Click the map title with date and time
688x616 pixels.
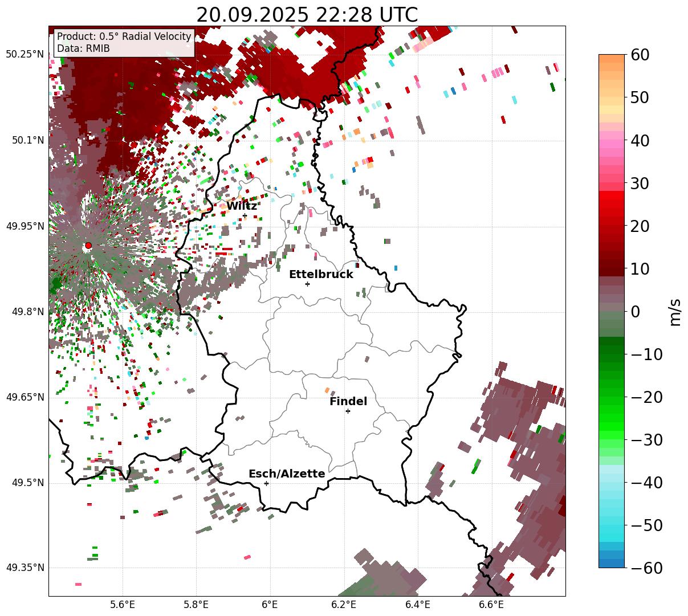click(x=307, y=14)
